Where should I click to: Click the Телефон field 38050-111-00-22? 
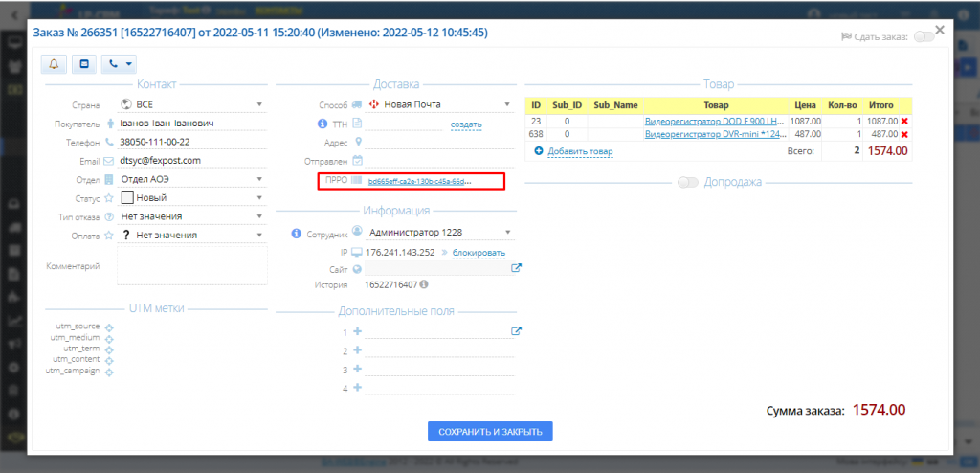click(x=191, y=142)
